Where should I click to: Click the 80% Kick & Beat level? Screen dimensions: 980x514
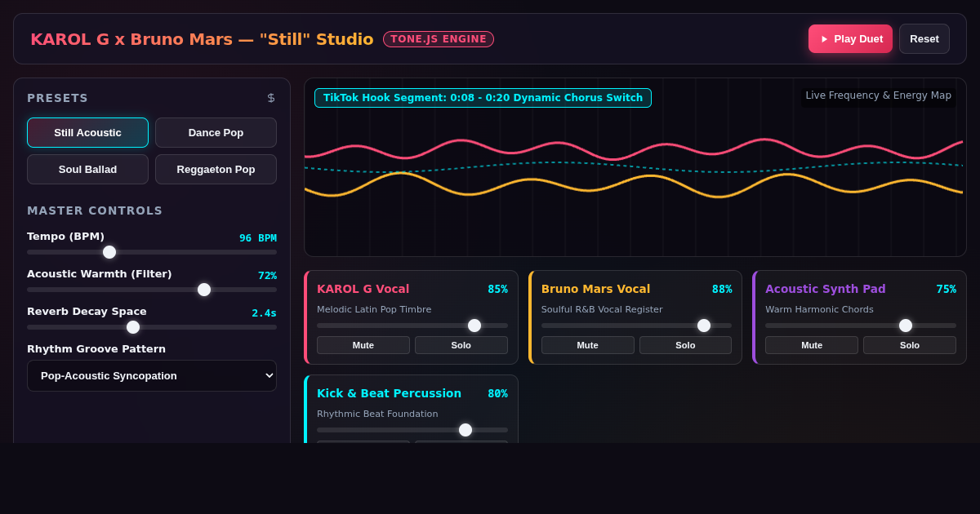pyautogui.click(x=497, y=393)
